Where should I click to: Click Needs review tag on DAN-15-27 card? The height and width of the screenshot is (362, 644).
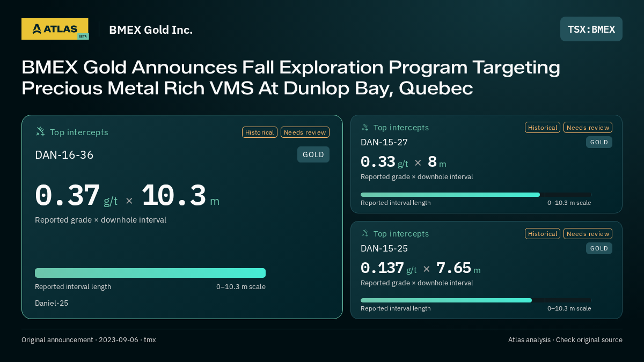[588, 128]
